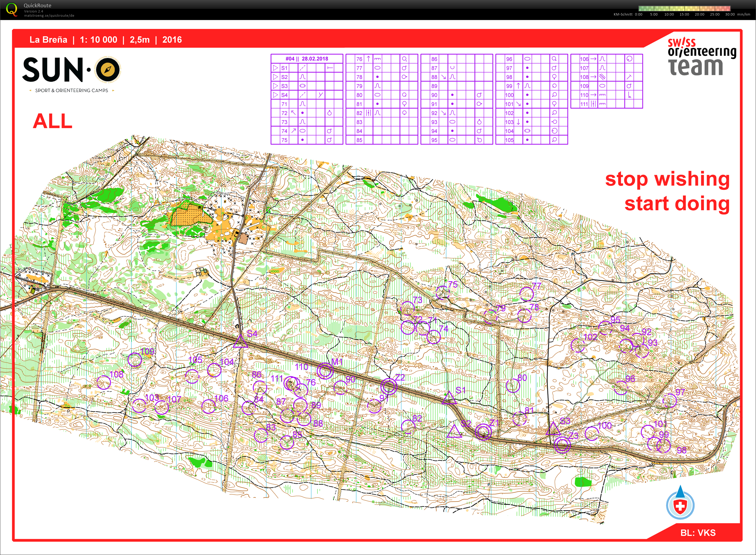Screen dimensions: 756x555
Task: Select control circle 77 on the map
Action: pyautogui.click(x=527, y=294)
